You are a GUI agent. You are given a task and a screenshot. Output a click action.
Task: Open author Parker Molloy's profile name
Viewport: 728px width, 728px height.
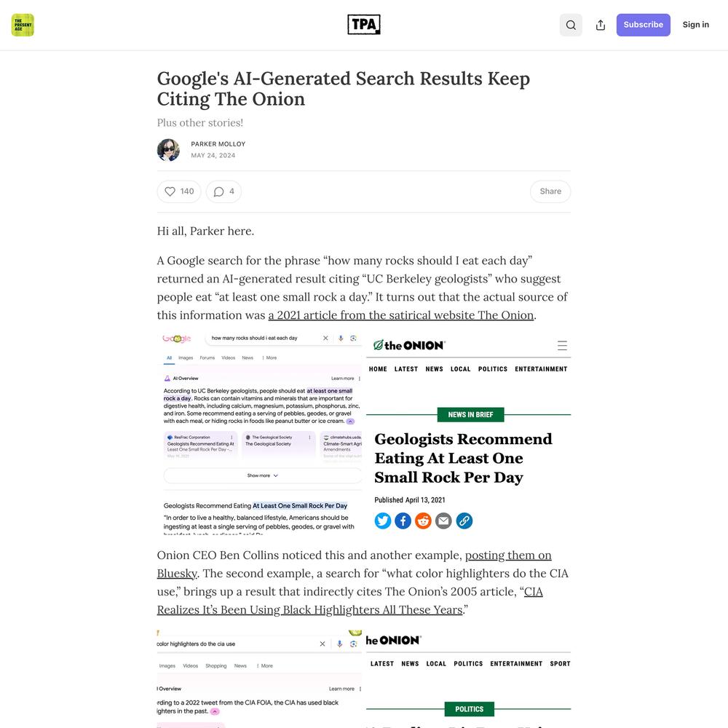218,144
